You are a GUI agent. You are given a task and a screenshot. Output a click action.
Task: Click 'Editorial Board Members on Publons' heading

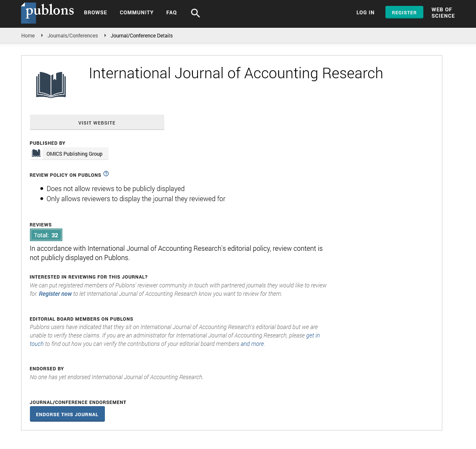tap(81, 319)
